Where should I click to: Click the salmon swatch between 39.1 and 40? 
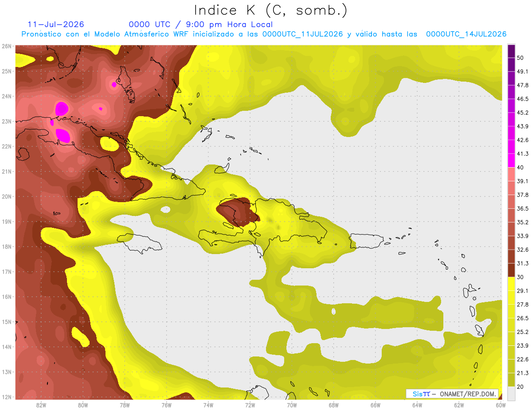coord(511,174)
